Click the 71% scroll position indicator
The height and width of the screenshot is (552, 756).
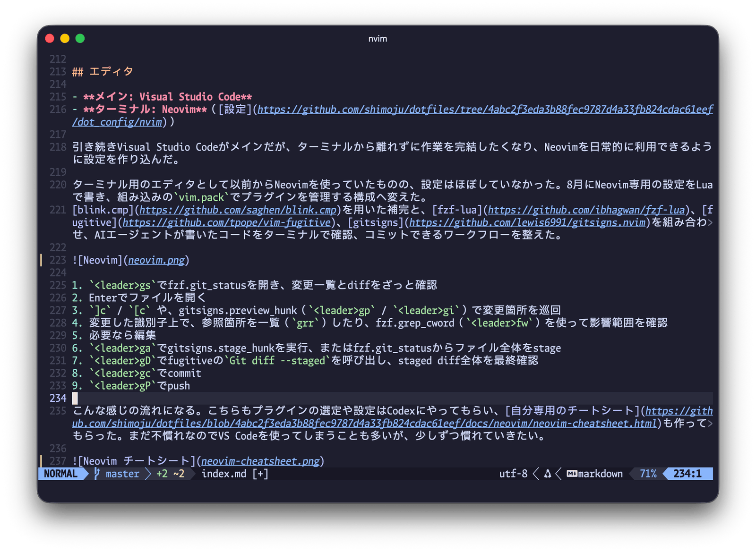click(648, 474)
